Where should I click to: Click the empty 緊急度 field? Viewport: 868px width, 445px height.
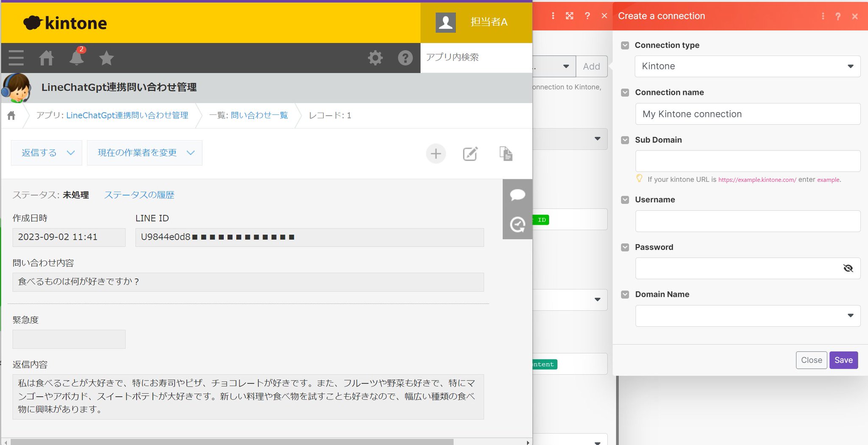coord(69,339)
